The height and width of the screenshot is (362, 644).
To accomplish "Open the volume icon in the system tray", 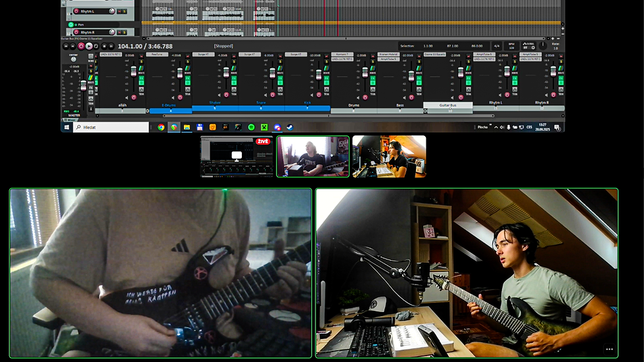I will coord(502,127).
